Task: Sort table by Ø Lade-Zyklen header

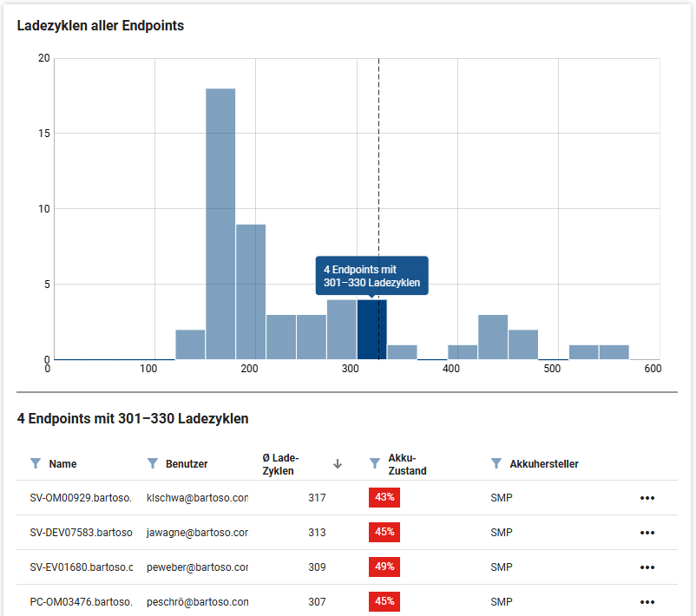Action: 280,464
